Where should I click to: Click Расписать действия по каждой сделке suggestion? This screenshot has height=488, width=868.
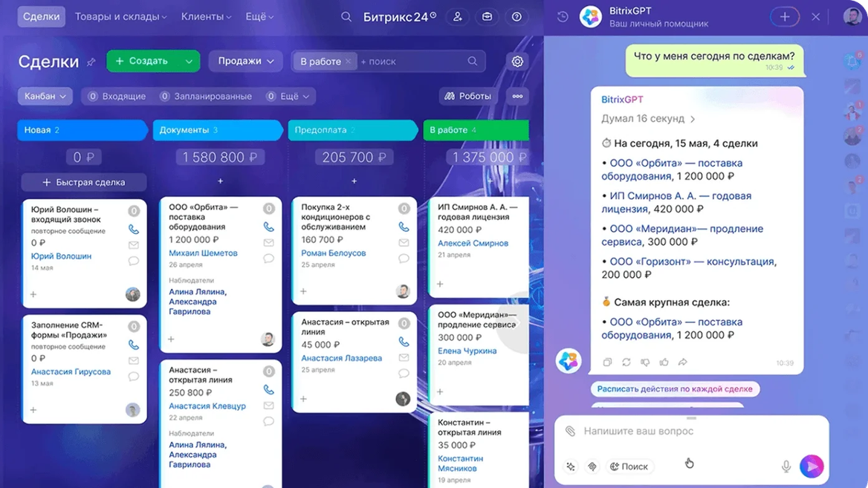(675, 389)
